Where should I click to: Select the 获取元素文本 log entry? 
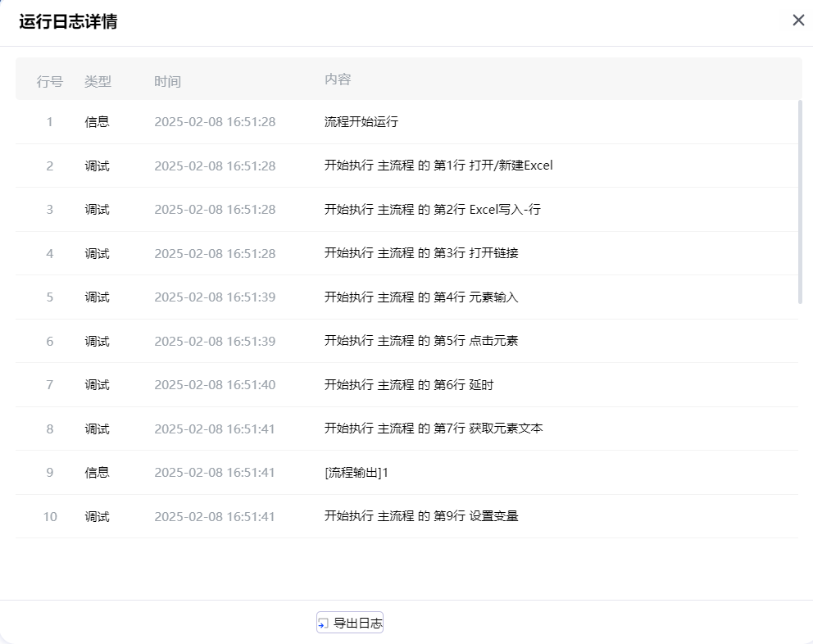pyautogui.click(x=434, y=429)
